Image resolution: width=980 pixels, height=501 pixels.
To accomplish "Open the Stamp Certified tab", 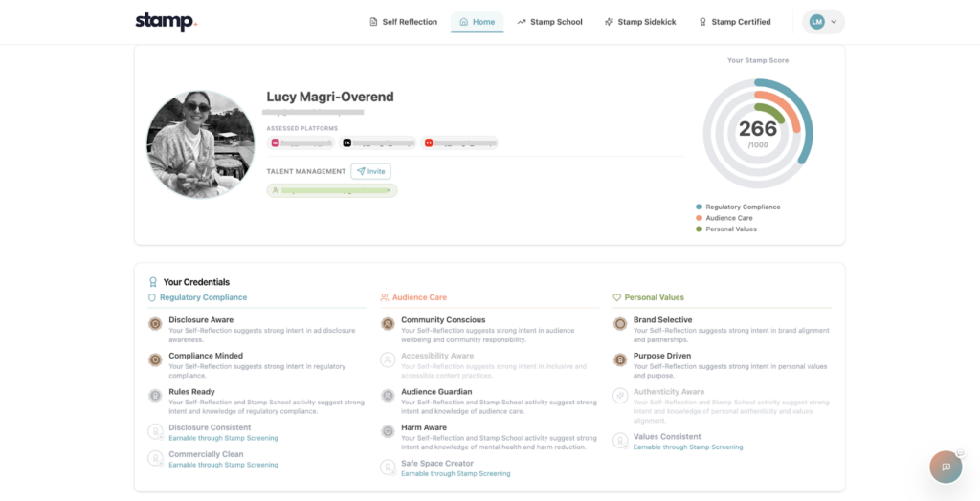I will (734, 22).
